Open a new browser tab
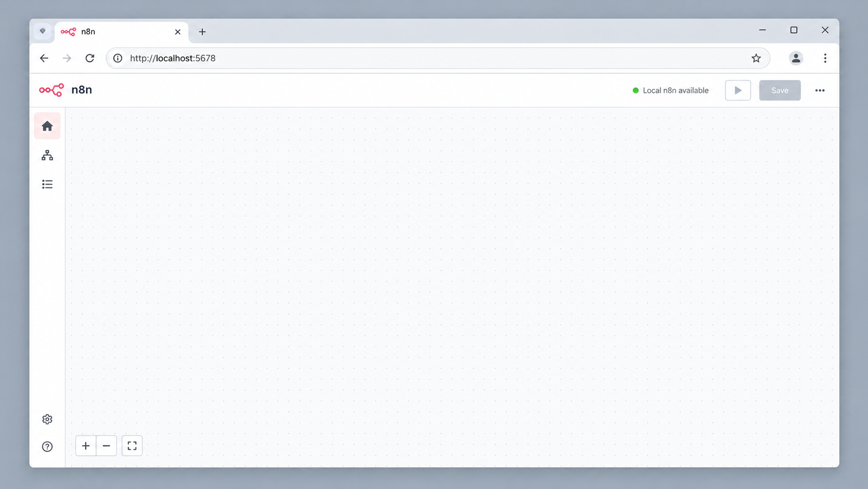The width and height of the screenshot is (868, 489). (202, 32)
